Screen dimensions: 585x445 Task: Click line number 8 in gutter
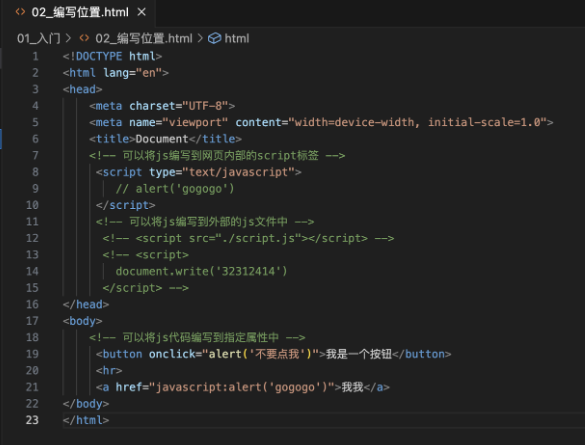tap(35, 172)
